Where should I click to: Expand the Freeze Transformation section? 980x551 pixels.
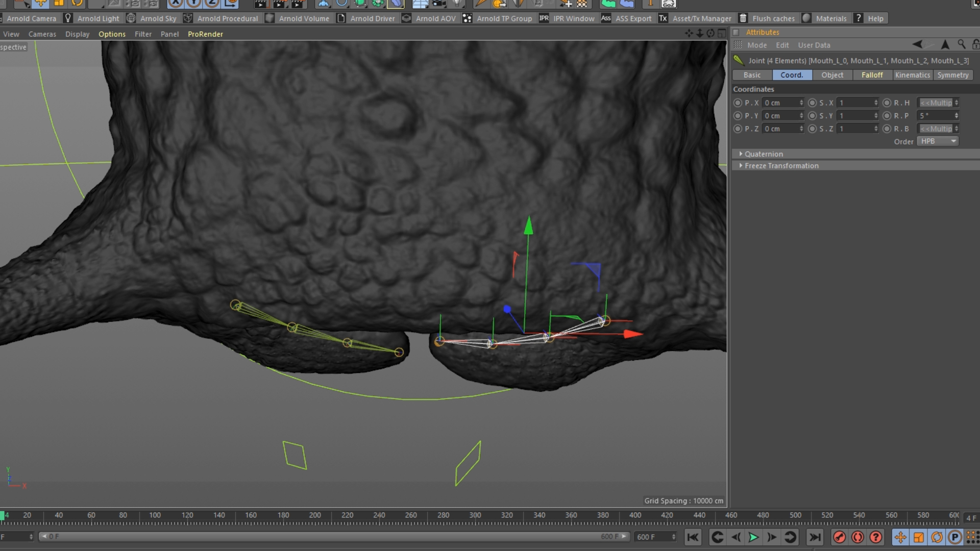click(x=741, y=166)
